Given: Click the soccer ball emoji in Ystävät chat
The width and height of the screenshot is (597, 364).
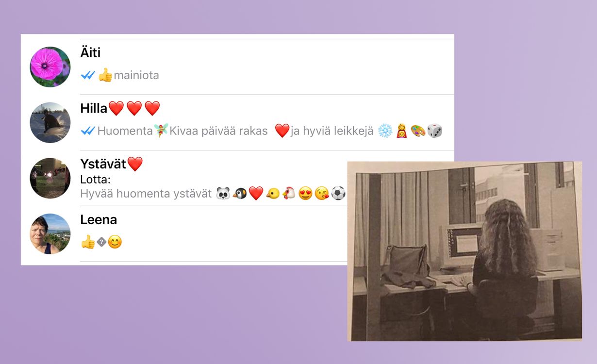Looking at the screenshot, I should coord(338,194).
